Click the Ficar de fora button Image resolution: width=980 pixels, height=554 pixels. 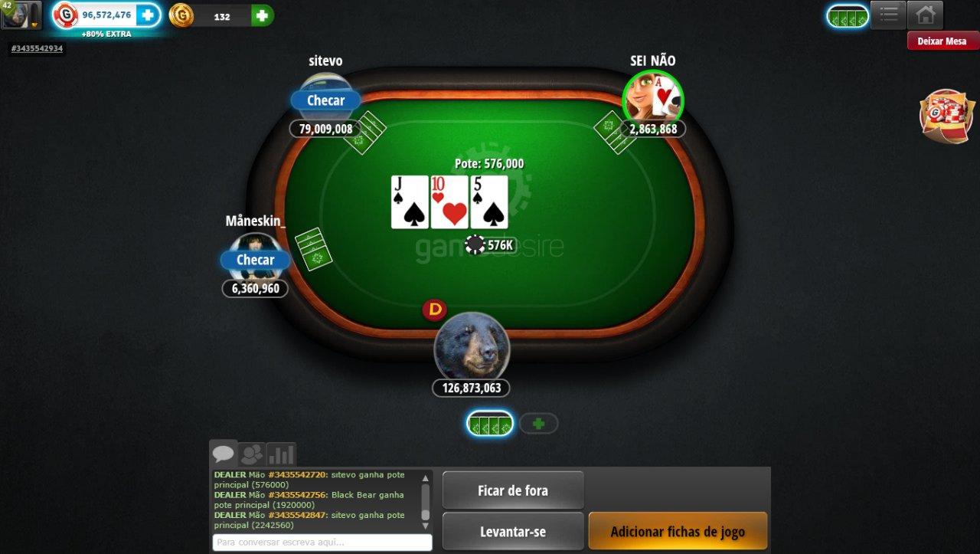tap(513, 490)
